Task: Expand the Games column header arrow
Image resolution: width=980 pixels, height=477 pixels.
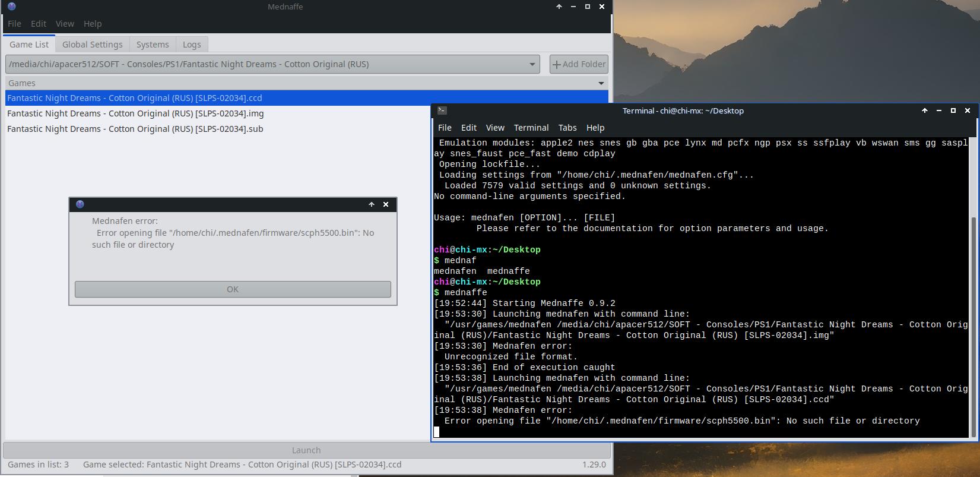Action: (601, 83)
